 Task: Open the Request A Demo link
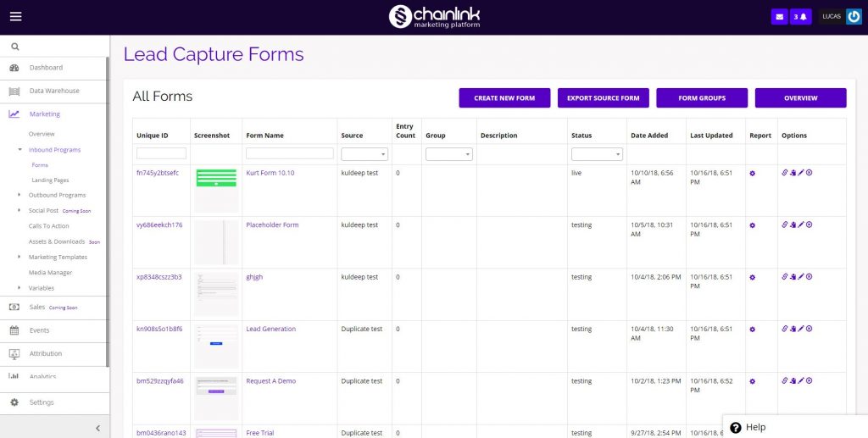tap(270, 380)
